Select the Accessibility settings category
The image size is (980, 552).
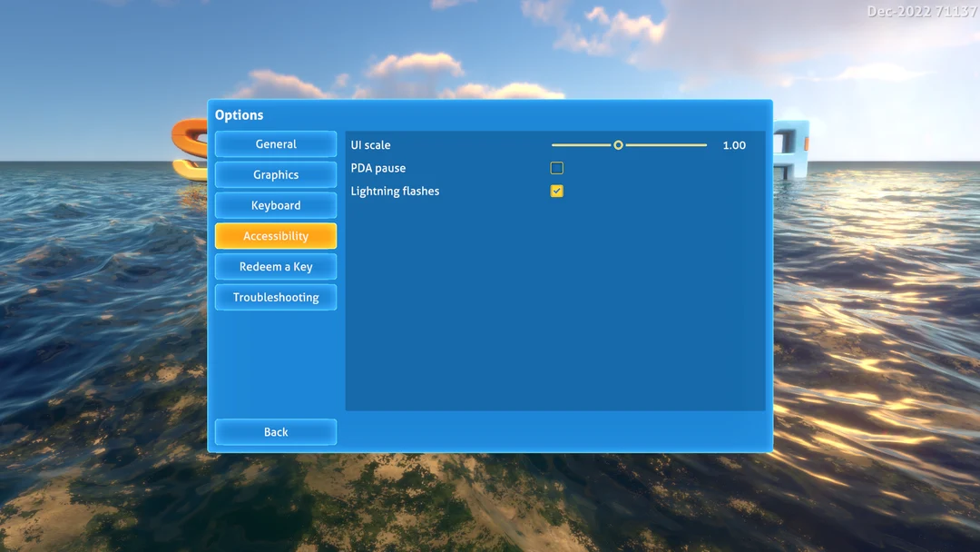click(x=276, y=236)
